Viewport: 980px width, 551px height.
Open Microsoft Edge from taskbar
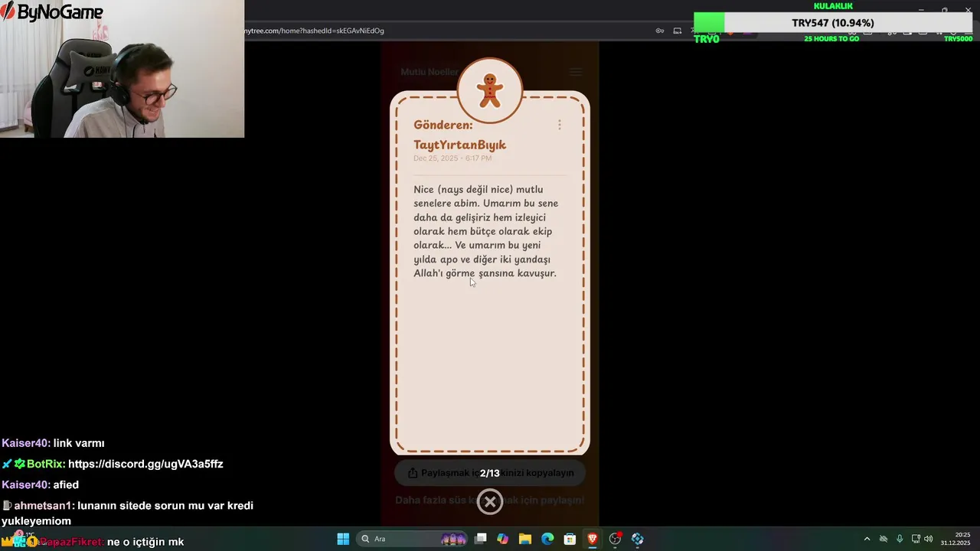pyautogui.click(x=547, y=539)
